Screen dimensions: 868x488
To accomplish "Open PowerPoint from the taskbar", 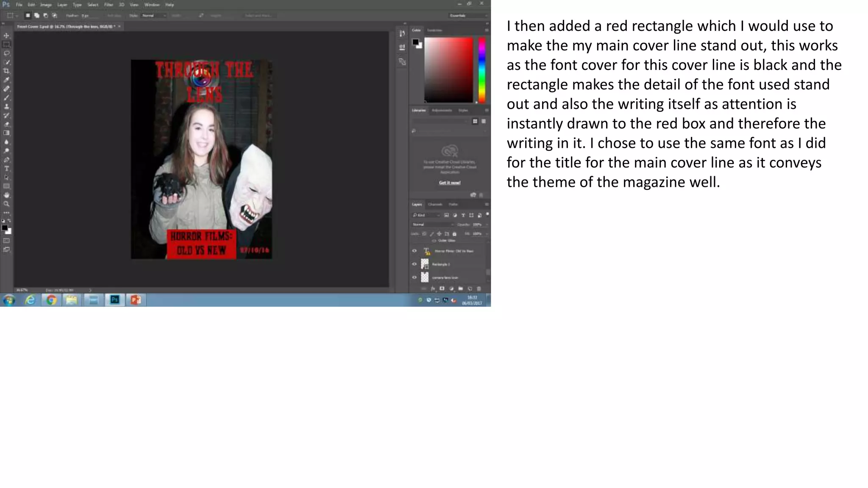I will (x=136, y=300).
